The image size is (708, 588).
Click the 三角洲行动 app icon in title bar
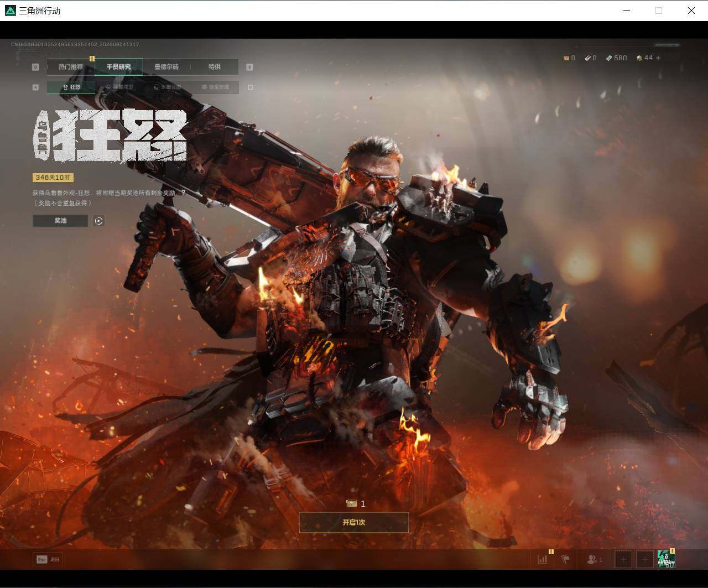(11, 11)
